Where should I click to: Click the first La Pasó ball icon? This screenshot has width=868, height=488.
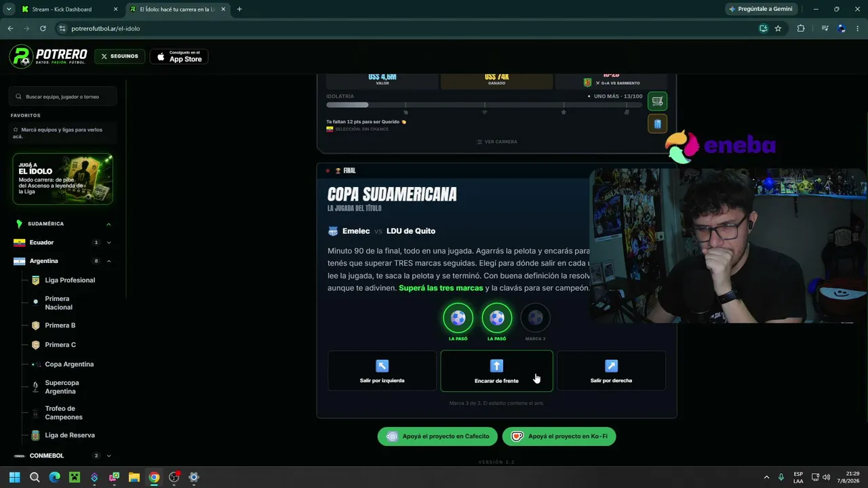[458, 318]
